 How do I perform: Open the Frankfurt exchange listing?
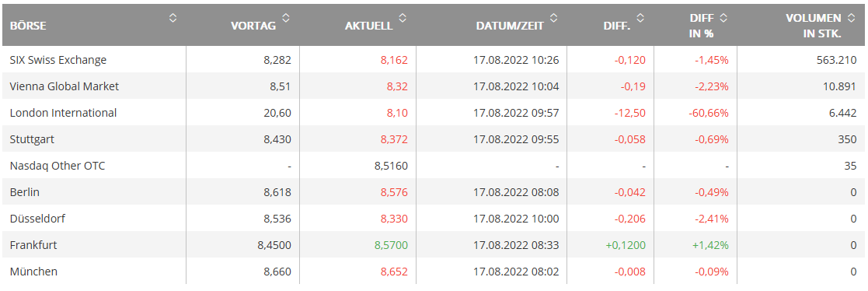[434, 245]
